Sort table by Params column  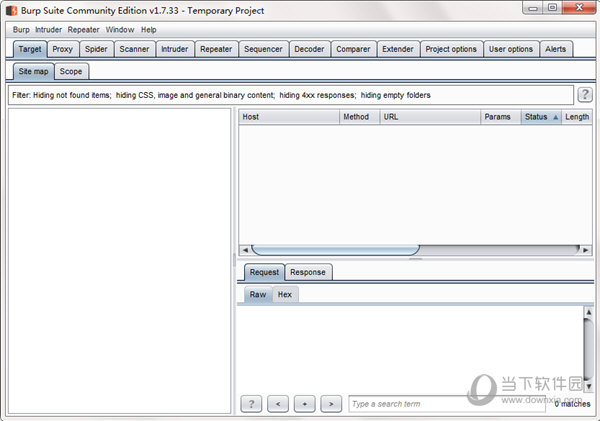[501, 117]
